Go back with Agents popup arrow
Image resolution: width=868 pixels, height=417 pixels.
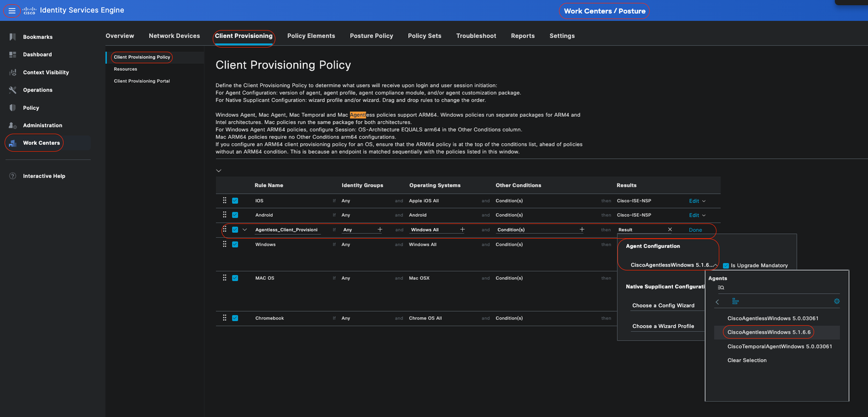click(x=717, y=301)
